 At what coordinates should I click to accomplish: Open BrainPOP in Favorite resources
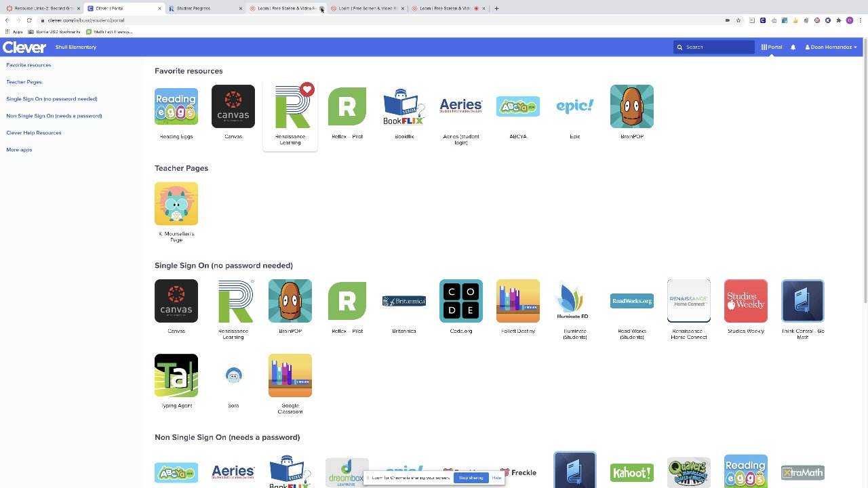pos(632,106)
